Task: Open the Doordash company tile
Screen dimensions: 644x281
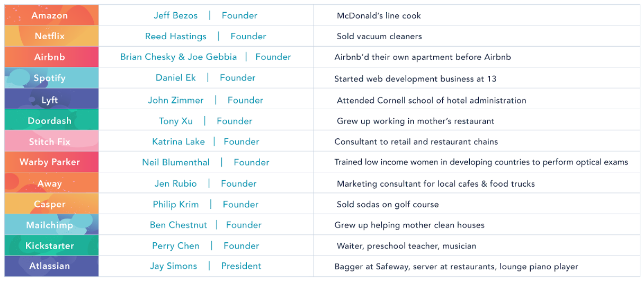Action: pyautogui.click(x=50, y=121)
